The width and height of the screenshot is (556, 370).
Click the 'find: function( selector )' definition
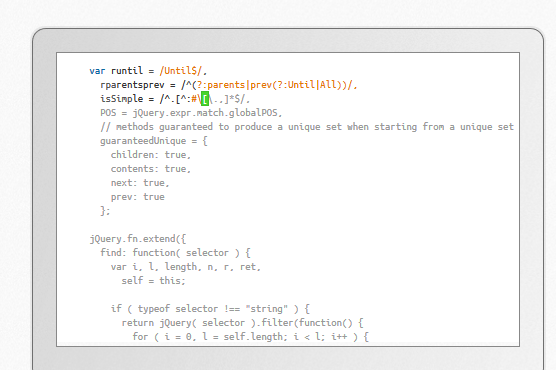pyautogui.click(x=175, y=253)
